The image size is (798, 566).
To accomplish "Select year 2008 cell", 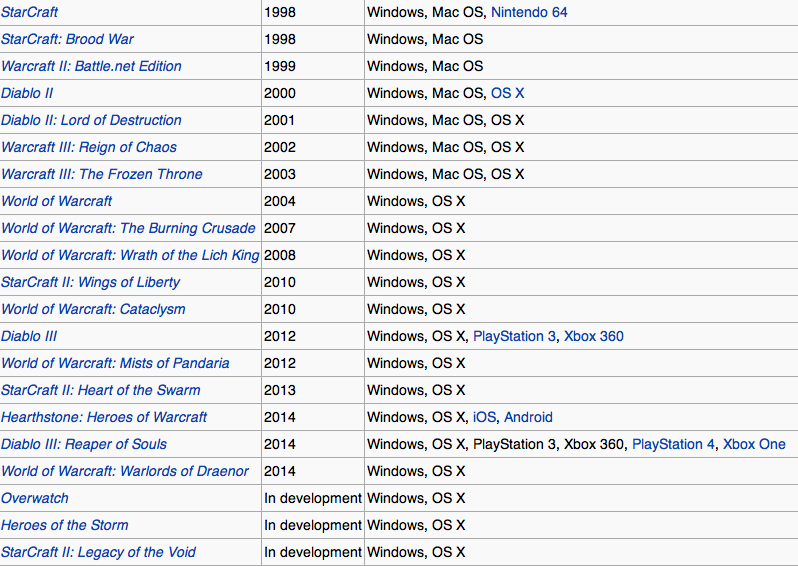I will tap(280, 255).
